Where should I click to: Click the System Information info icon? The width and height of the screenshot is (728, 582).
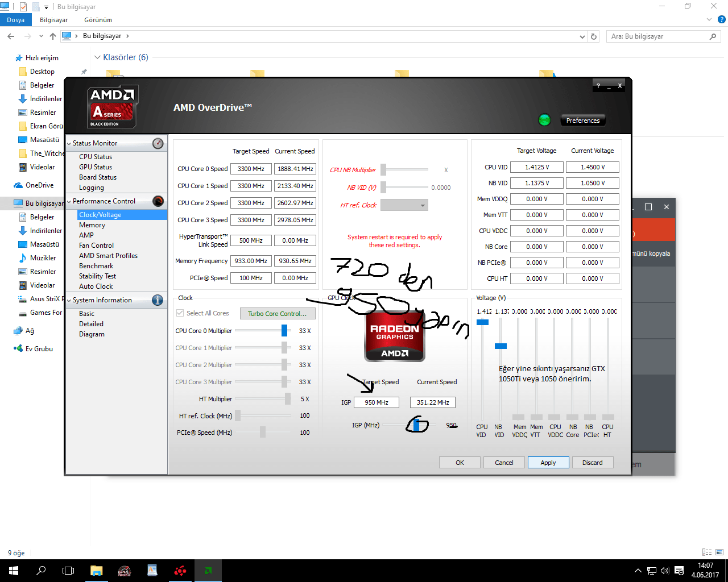pyautogui.click(x=158, y=300)
